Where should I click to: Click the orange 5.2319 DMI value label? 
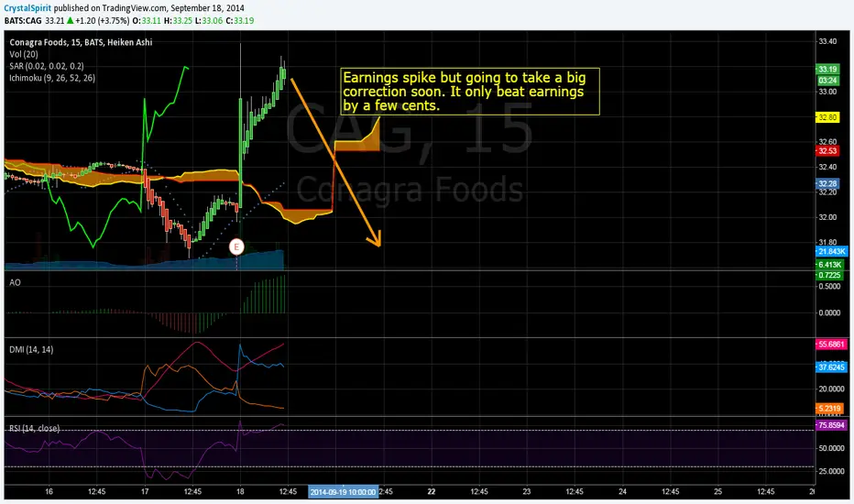[829, 408]
